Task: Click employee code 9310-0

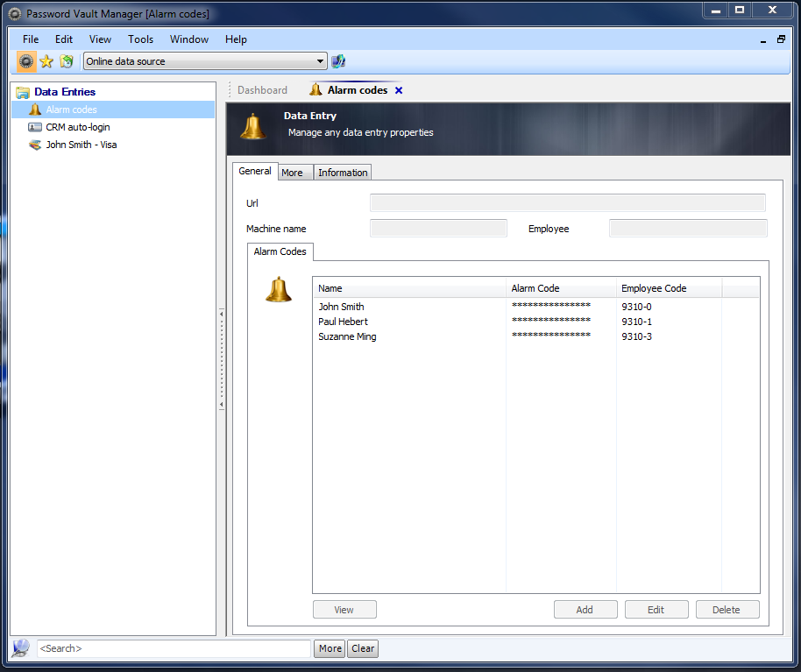Action: 636,307
